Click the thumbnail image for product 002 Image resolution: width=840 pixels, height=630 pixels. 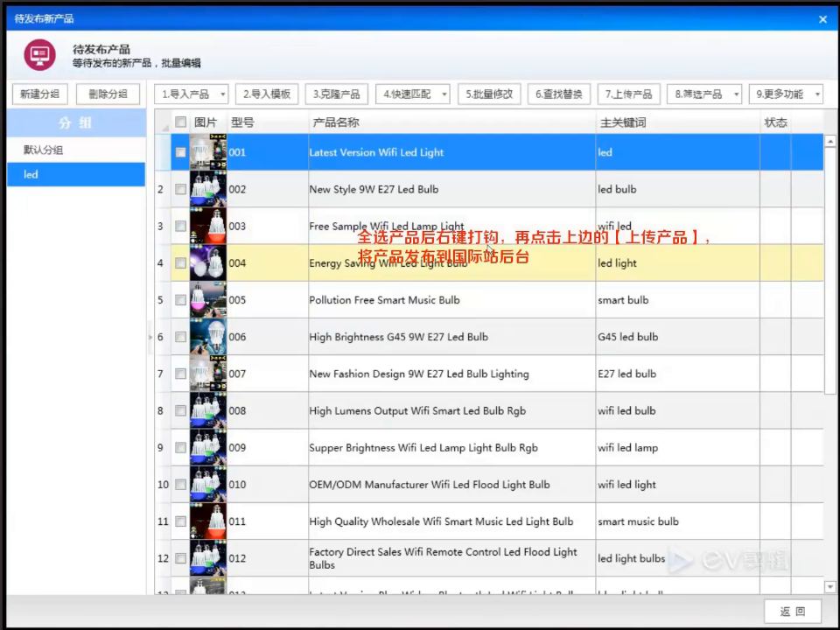click(208, 189)
